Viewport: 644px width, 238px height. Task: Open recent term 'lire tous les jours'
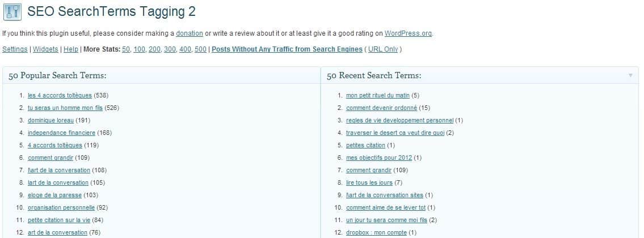pos(369,182)
